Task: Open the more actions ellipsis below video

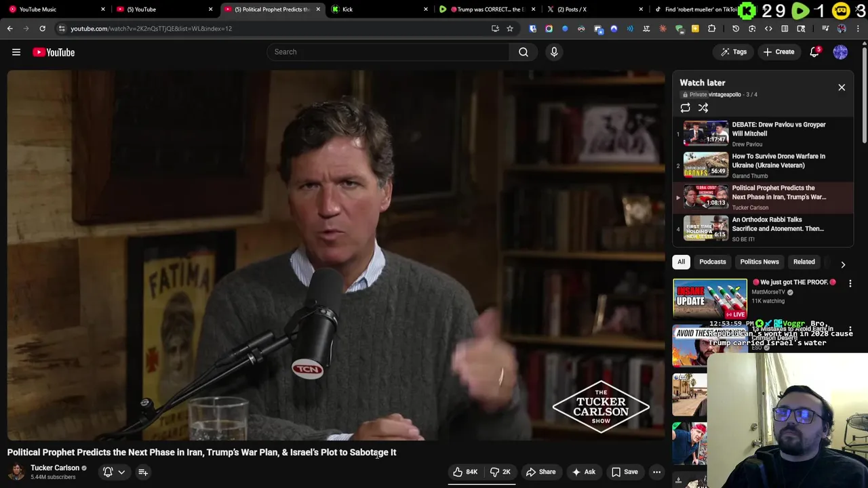Action: [656, 472]
